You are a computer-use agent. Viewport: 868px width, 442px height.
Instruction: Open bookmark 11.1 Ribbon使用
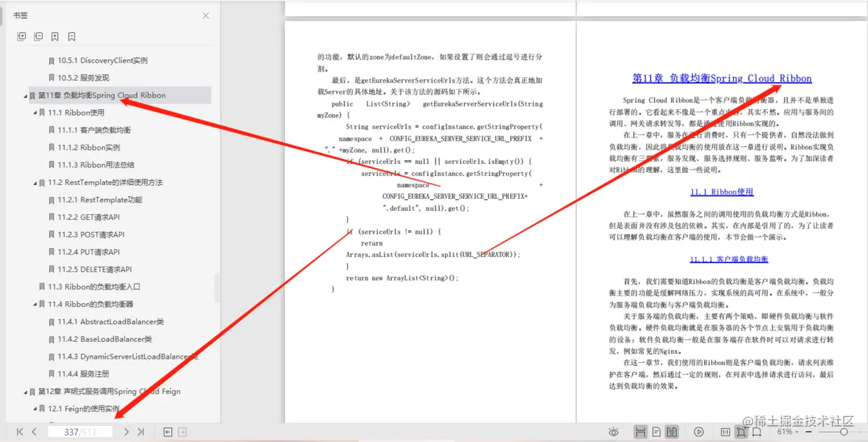pos(76,113)
